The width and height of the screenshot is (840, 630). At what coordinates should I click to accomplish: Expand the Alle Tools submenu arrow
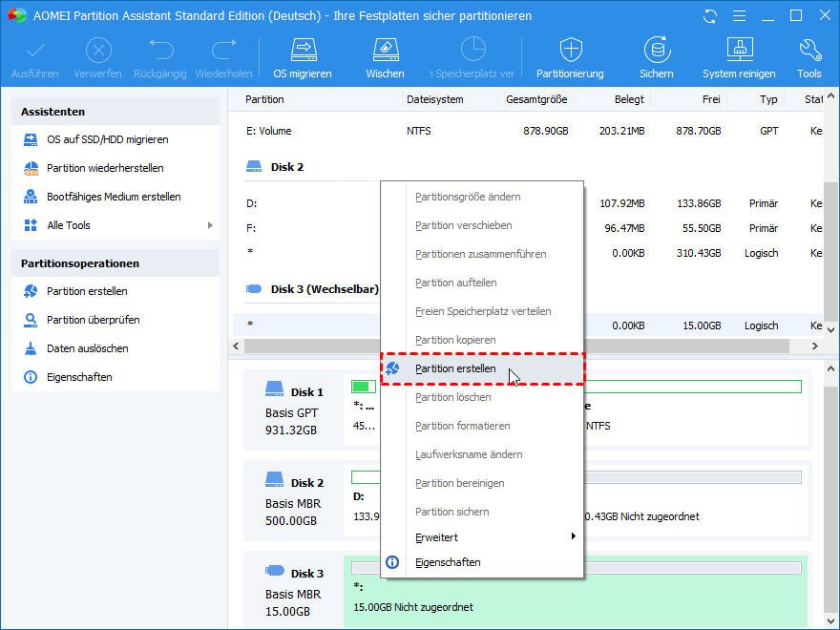211,225
